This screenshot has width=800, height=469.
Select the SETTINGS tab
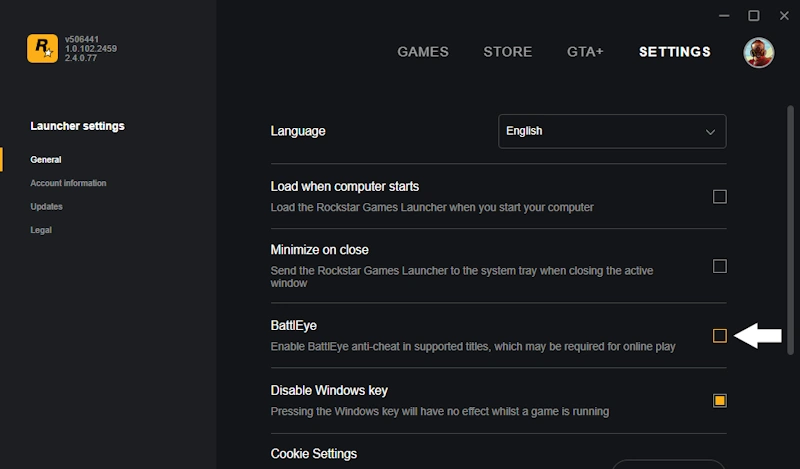click(674, 52)
